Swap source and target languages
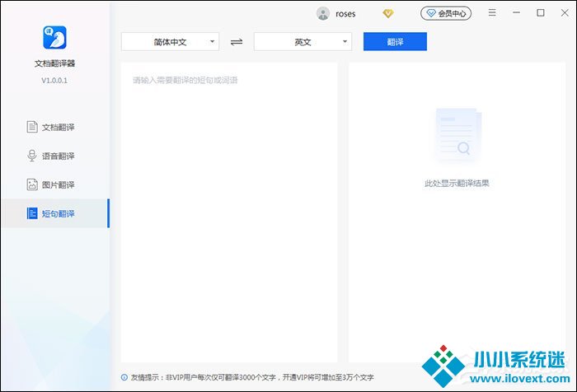The image size is (577, 392). [237, 41]
